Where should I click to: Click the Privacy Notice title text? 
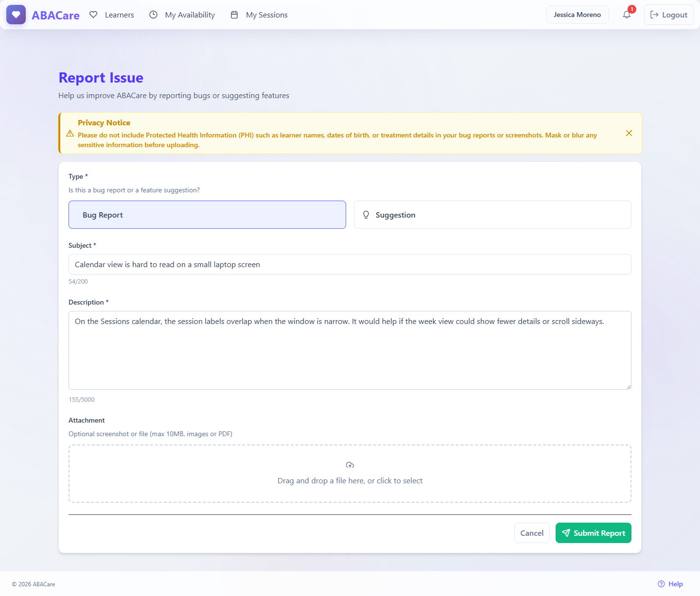(104, 123)
